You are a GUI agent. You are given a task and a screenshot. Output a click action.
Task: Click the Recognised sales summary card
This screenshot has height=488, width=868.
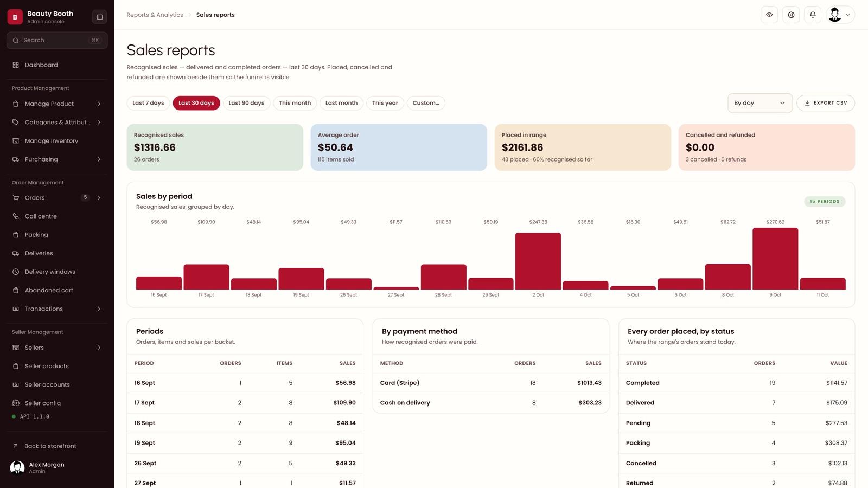(215, 147)
